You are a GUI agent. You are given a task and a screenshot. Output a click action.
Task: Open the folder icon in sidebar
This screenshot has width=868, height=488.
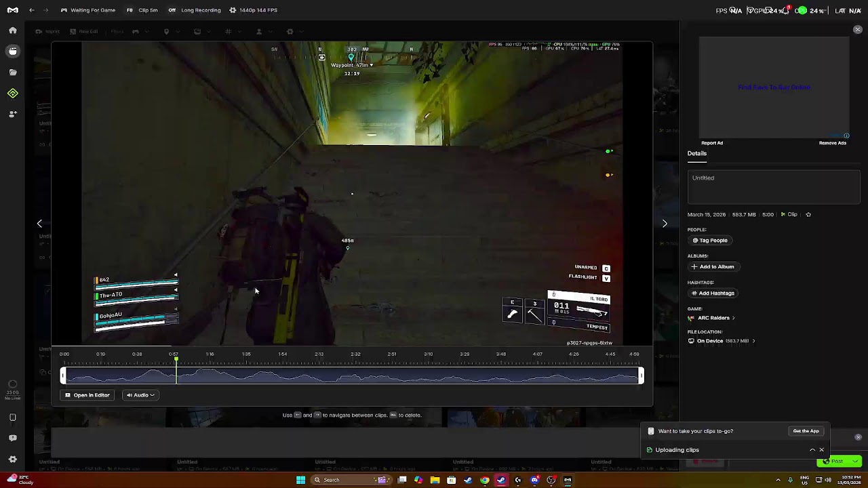pyautogui.click(x=13, y=72)
